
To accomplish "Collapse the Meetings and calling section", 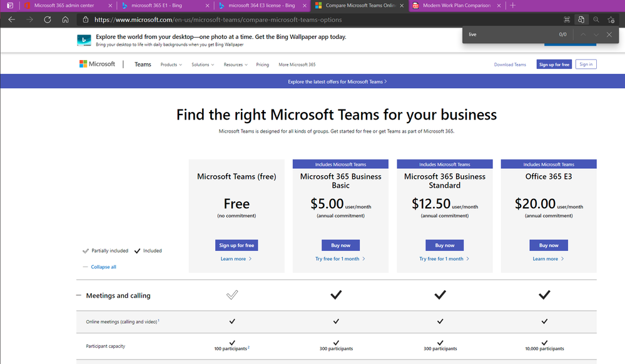I will coord(79,295).
